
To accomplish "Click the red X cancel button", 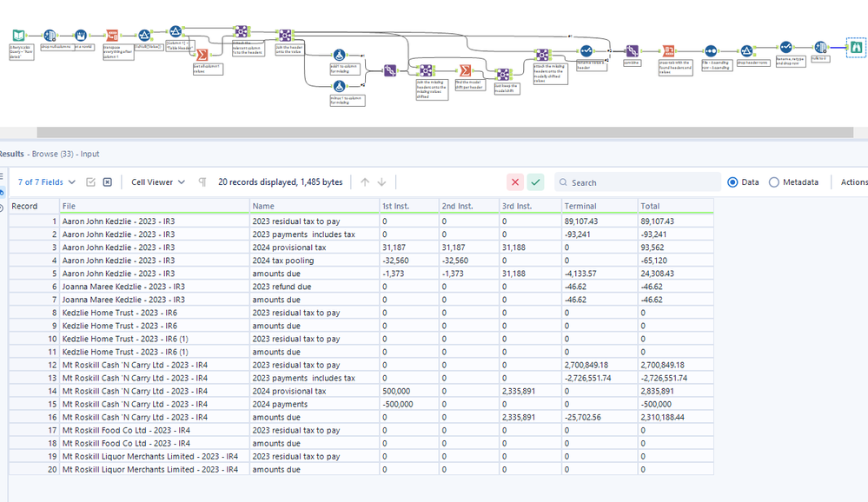I will pyautogui.click(x=515, y=182).
